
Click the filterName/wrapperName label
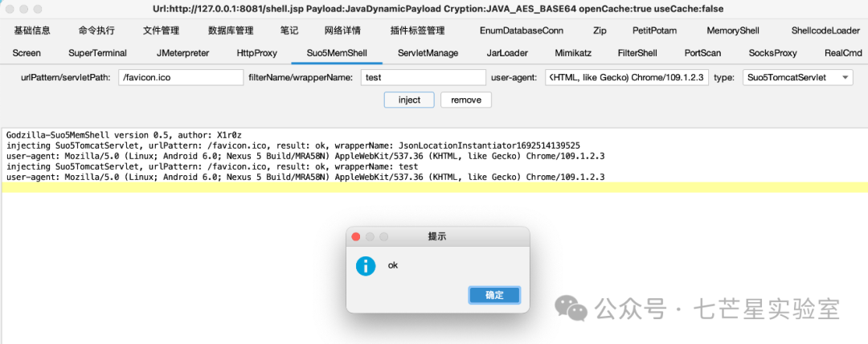click(301, 77)
